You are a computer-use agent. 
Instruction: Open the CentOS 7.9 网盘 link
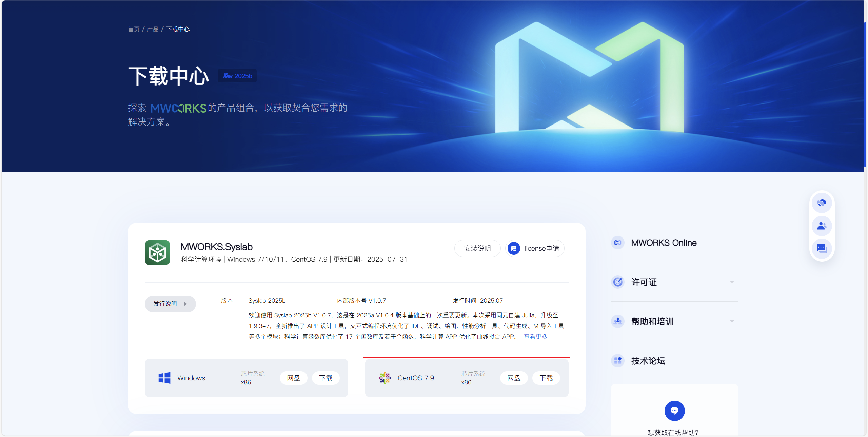(514, 378)
